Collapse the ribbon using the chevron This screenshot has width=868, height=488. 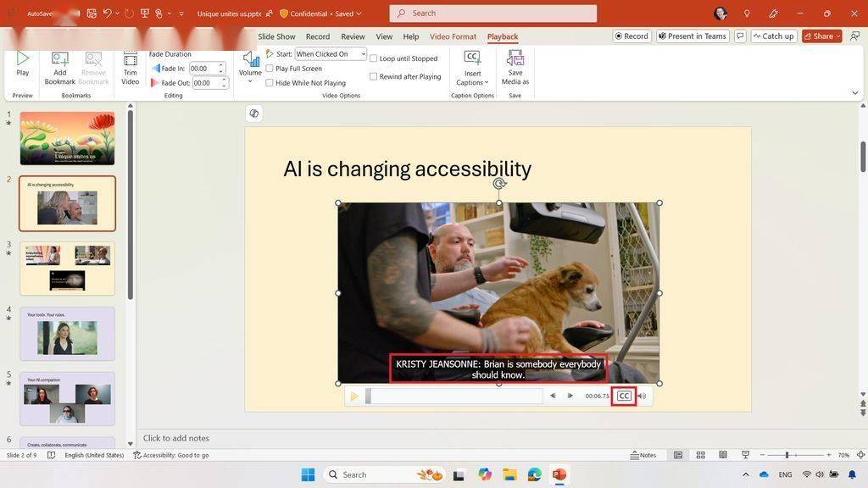point(855,93)
